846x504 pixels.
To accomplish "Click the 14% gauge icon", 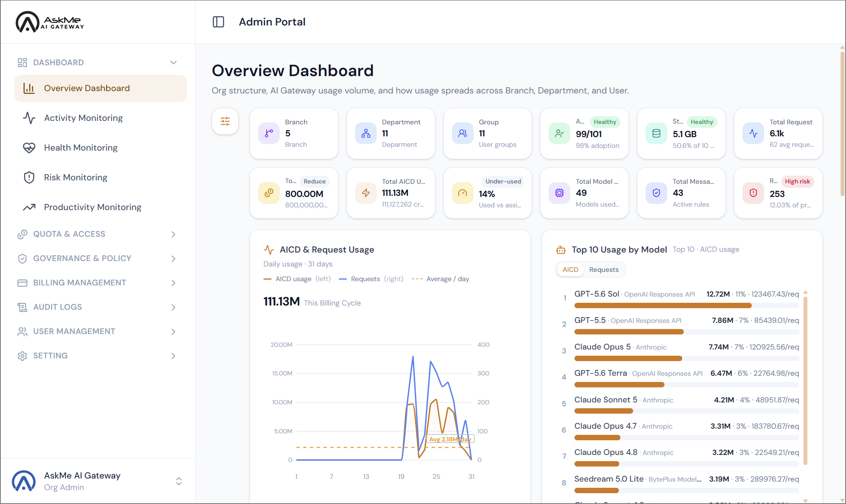I will coord(463,193).
